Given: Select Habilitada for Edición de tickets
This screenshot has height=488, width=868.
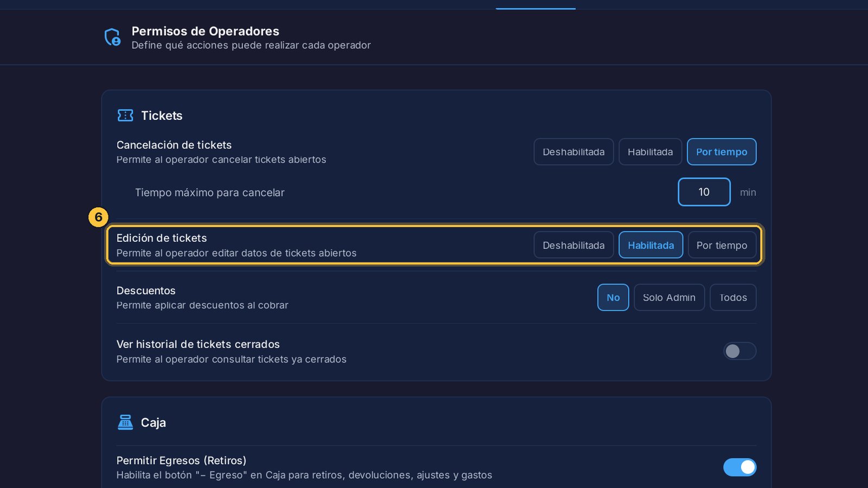Looking at the screenshot, I should click(x=650, y=245).
